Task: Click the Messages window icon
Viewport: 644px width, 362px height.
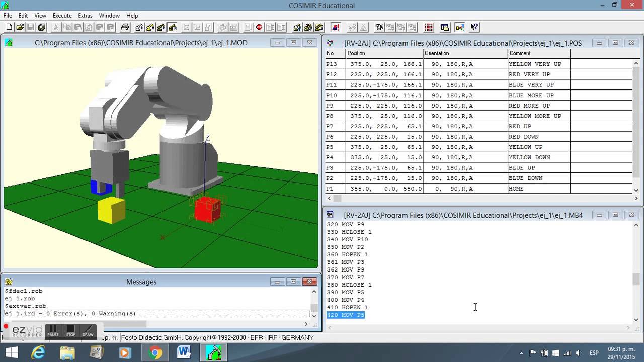Action: pos(9,282)
